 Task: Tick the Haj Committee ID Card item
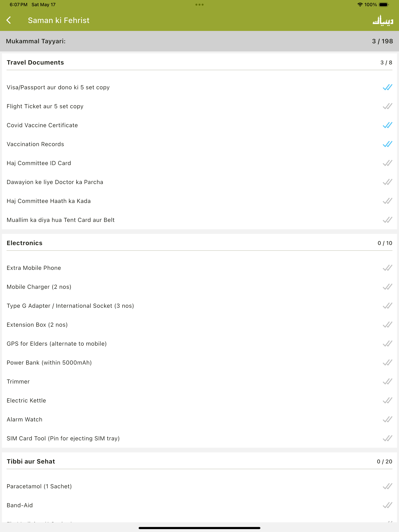coord(387,163)
